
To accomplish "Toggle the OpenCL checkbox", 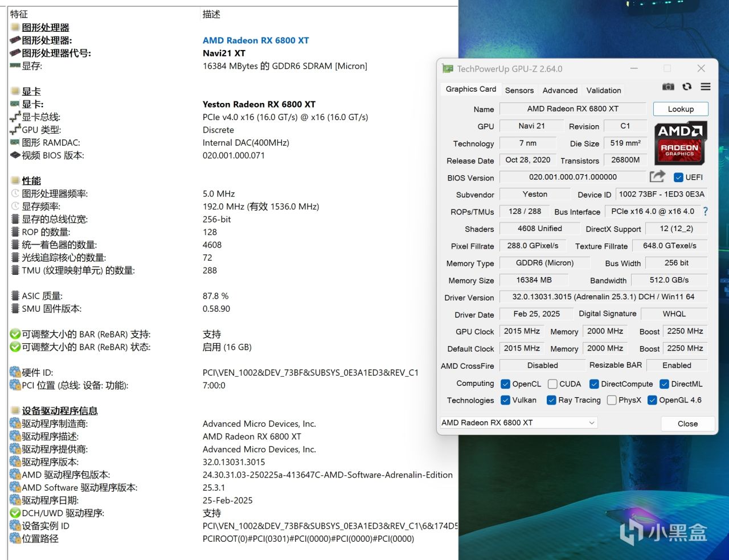I will 505,384.
